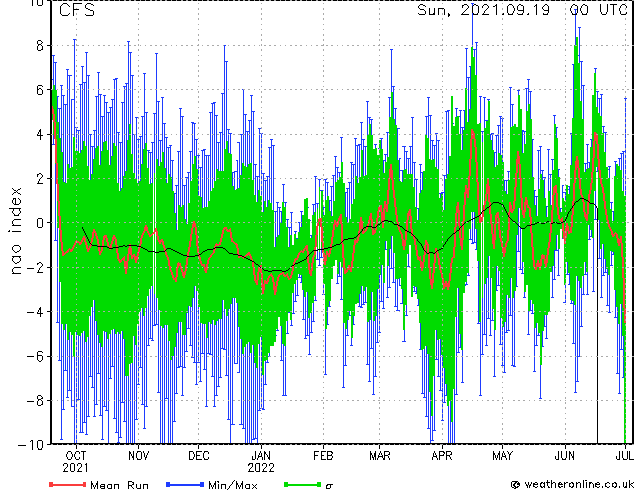Click the 'nao index' y-axis label

pyautogui.click(x=15, y=231)
